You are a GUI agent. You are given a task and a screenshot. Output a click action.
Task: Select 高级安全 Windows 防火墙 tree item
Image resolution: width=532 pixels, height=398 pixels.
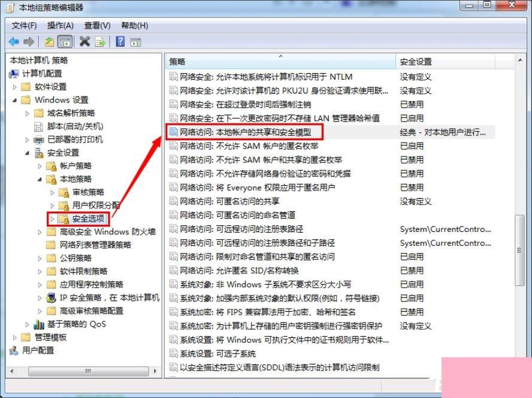point(108,232)
